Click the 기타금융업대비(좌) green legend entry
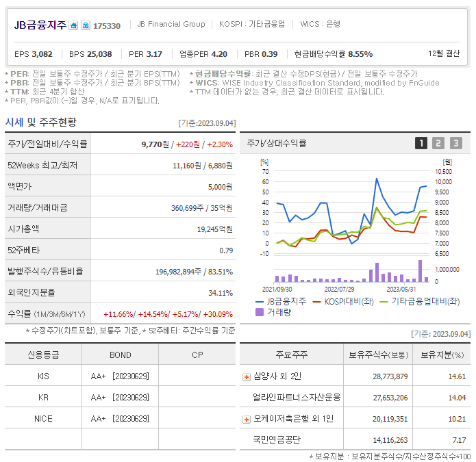 420,302
